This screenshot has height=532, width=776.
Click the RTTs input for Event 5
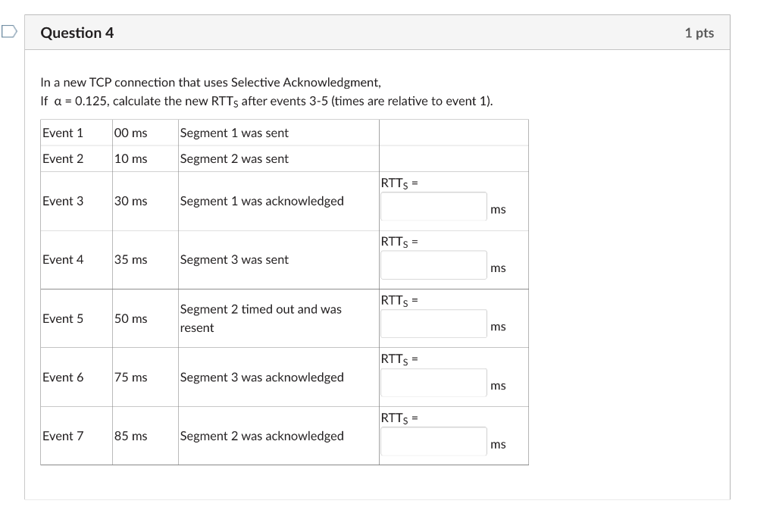(x=433, y=324)
